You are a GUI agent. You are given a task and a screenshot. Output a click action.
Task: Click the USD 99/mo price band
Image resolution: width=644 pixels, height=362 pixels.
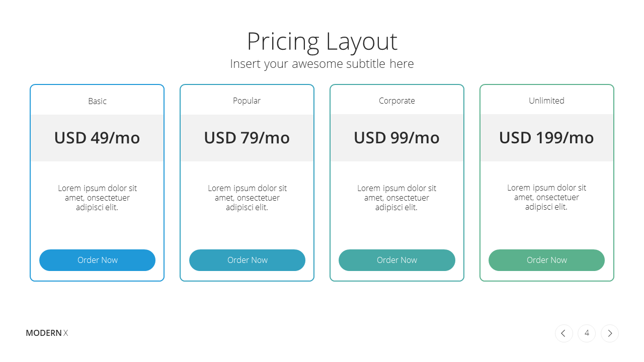pos(397,138)
